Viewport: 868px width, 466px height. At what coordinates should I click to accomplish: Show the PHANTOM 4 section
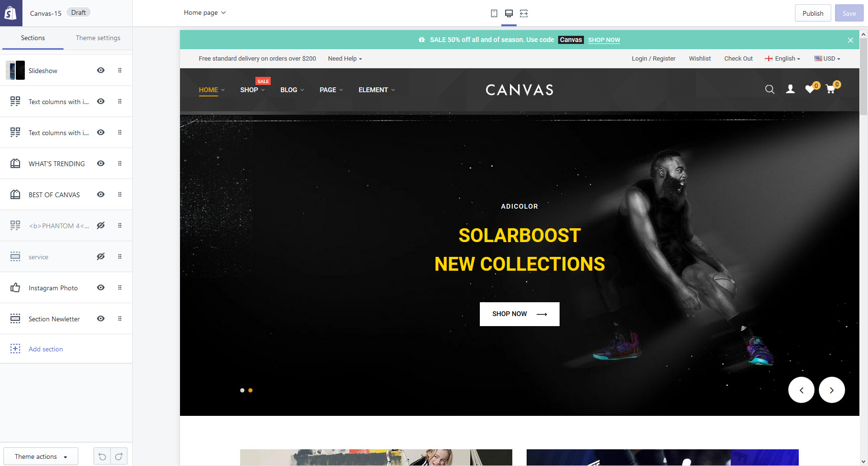pos(101,225)
